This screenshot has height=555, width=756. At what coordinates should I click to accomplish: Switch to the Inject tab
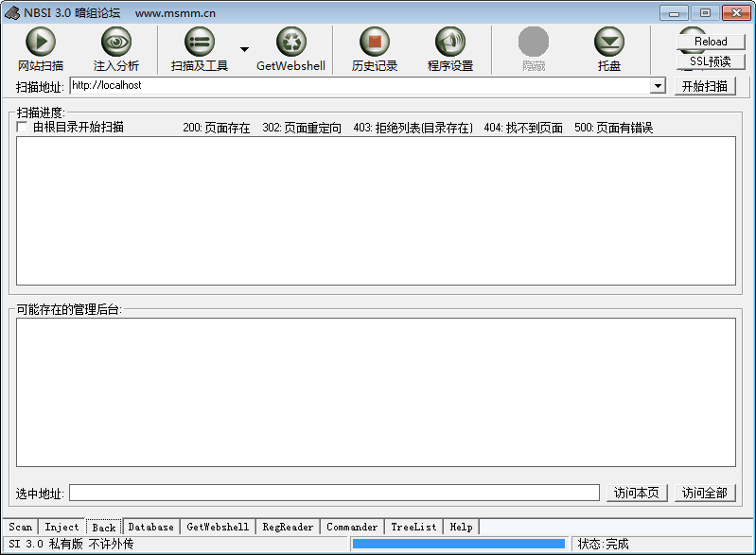(x=62, y=527)
